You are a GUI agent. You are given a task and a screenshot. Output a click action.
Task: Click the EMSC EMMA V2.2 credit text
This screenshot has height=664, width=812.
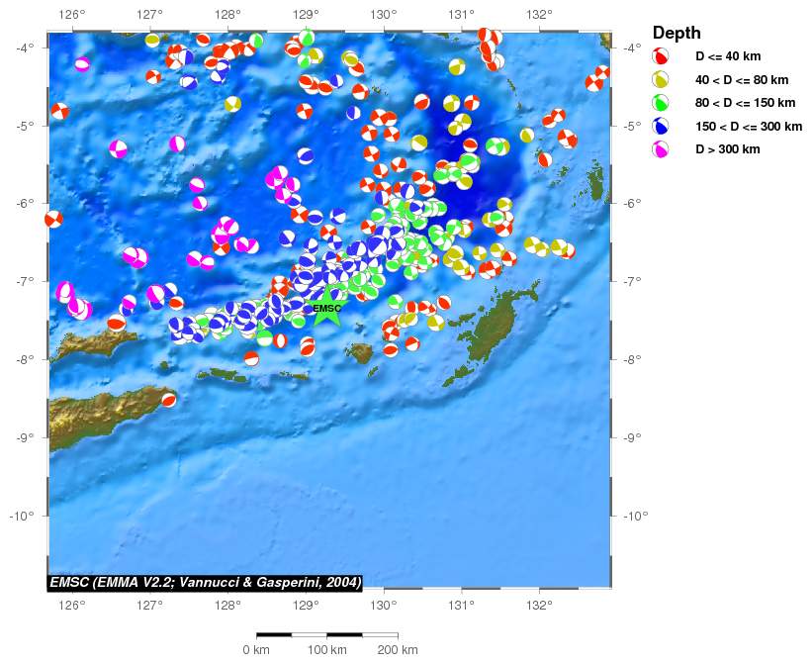click(x=206, y=582)
